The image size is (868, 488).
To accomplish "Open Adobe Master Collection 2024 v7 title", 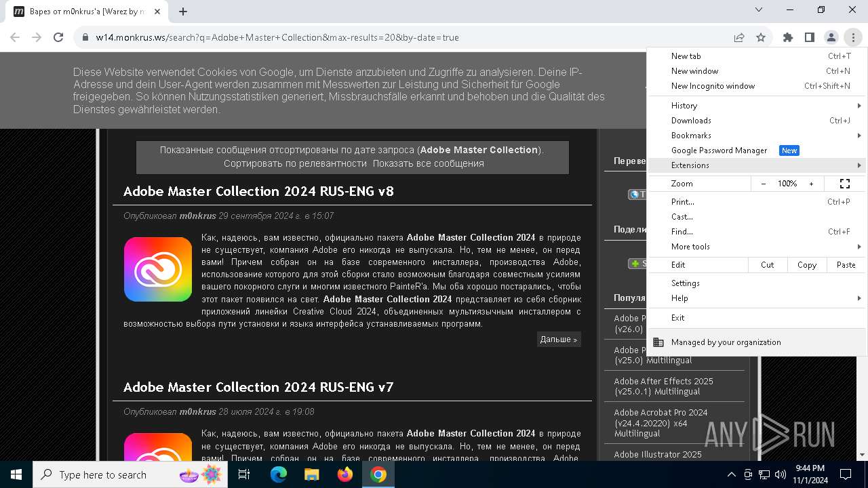I will click(258, 387).
